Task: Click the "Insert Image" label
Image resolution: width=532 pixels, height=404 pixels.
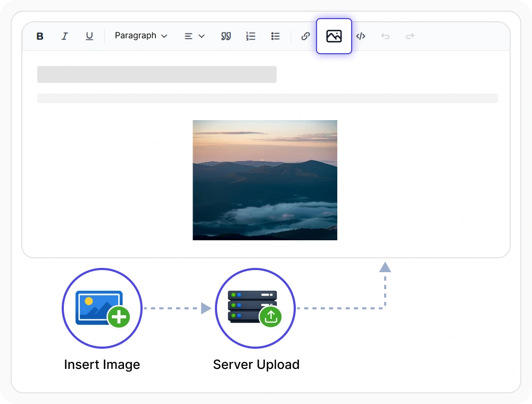Action: tap(102, 365)
